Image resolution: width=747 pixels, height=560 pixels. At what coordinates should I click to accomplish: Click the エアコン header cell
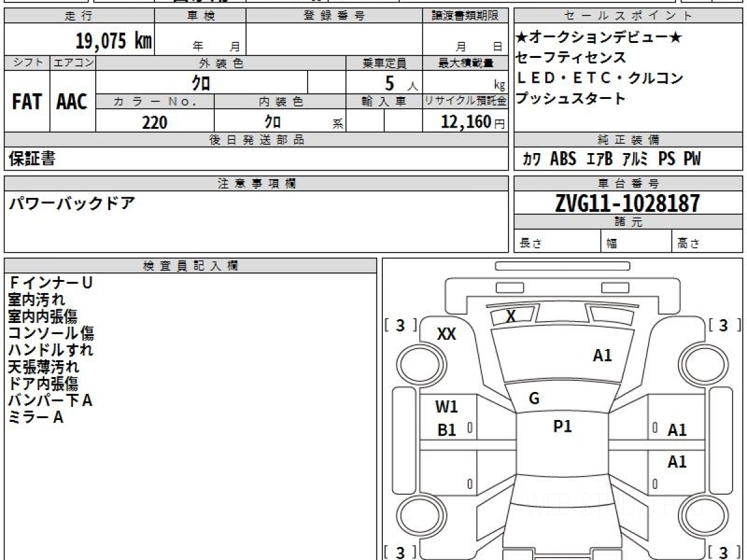click(x=73, y=63)
